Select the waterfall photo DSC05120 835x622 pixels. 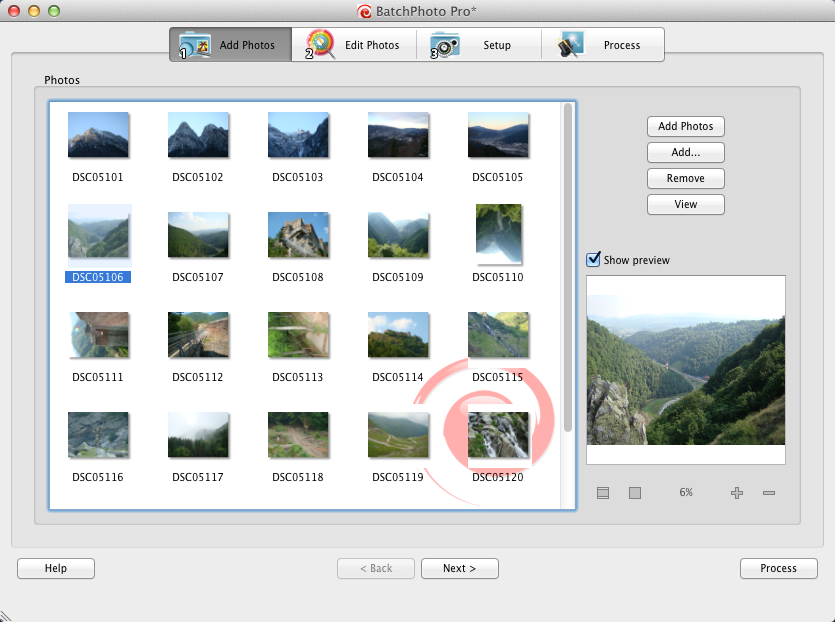click(498, 435)
